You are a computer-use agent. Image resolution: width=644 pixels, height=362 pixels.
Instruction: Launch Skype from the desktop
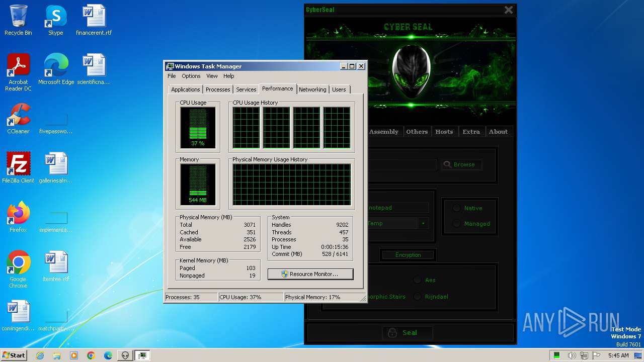tap(55, 20)
